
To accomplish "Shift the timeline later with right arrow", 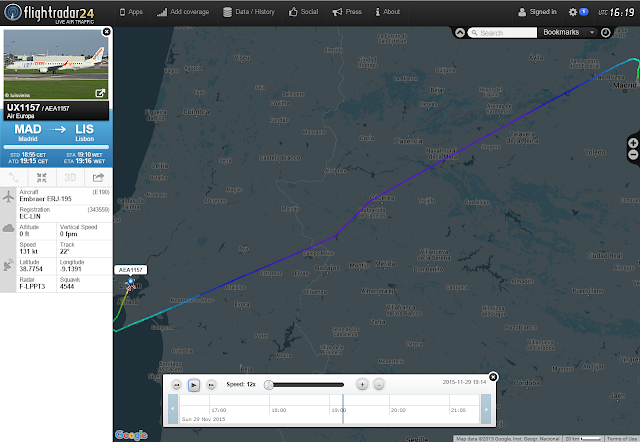I will coord(486,409).
